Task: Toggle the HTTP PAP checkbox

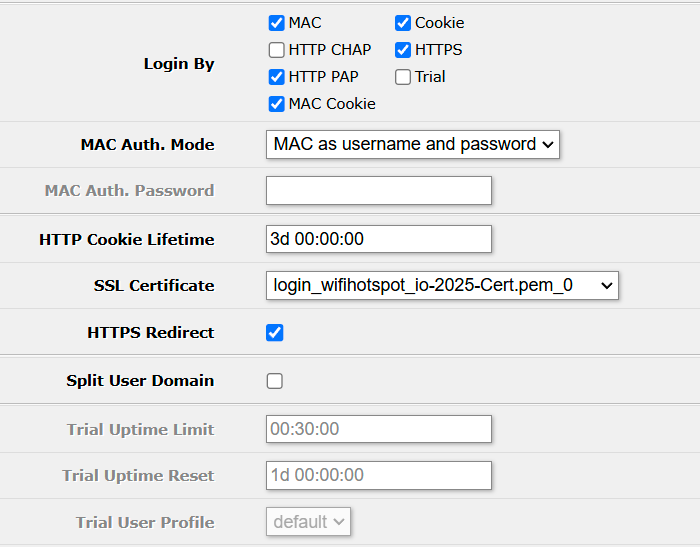Action: tap(277, 77)
